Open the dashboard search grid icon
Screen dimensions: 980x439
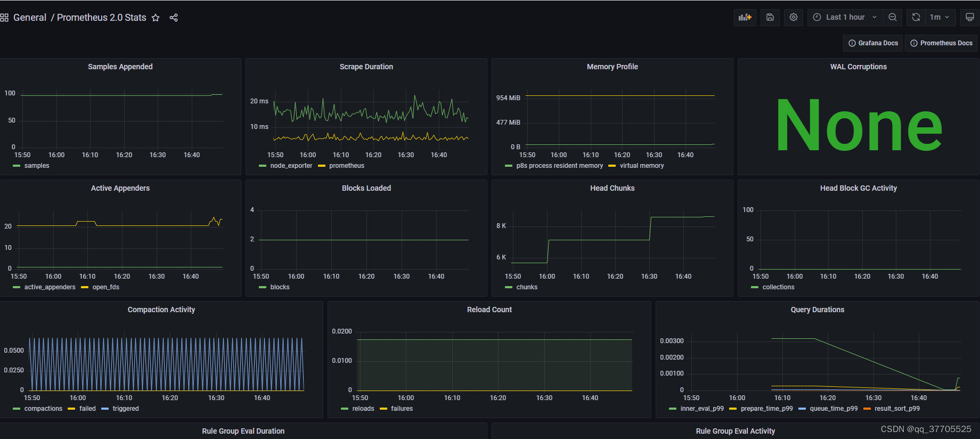[4, 18]
